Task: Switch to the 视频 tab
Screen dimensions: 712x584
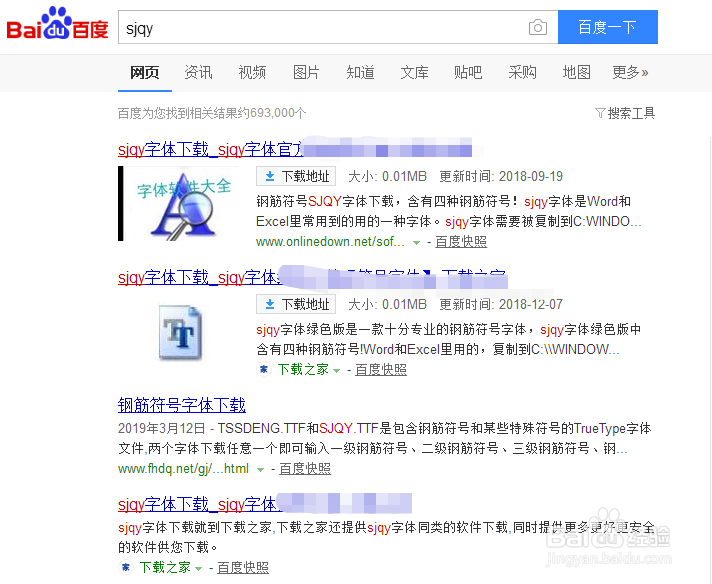Action: click(252, 72)
